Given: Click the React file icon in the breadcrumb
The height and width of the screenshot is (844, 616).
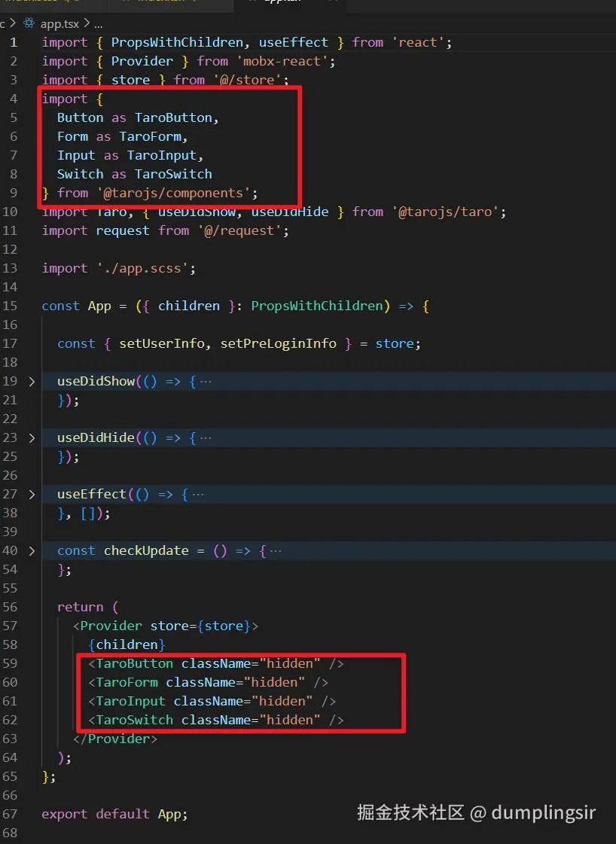Looking at the screenshot, I should [x=29, y=23].
